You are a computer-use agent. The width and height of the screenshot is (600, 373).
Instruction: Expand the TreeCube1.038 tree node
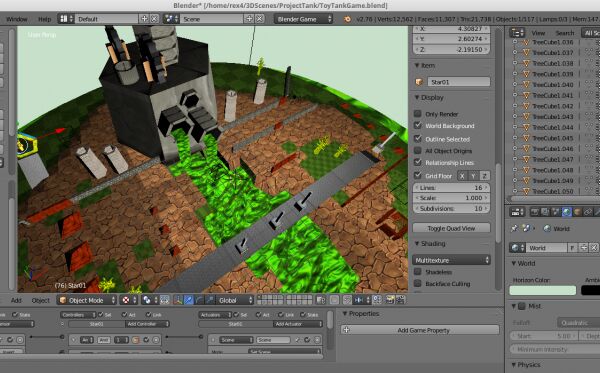click(515, 63)
